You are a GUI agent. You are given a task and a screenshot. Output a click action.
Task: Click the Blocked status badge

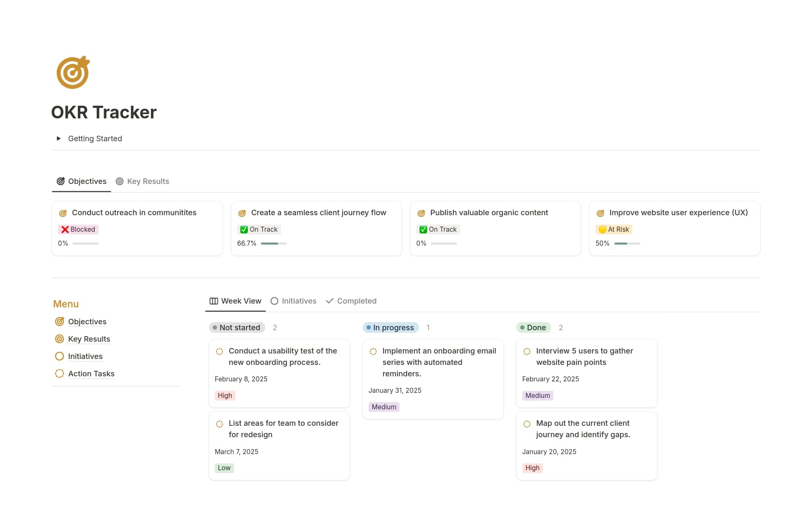pyautogui.click(x=78, y=229)
